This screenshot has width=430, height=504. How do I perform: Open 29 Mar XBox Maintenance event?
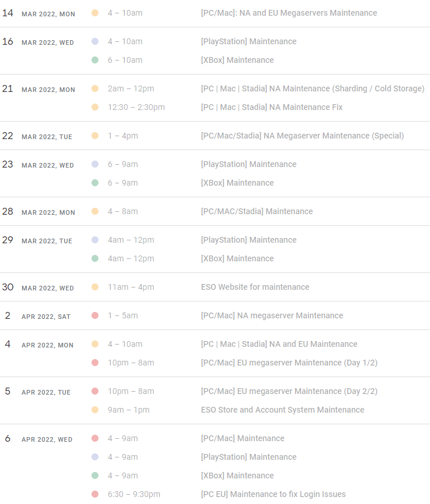[x=237, y=259]
